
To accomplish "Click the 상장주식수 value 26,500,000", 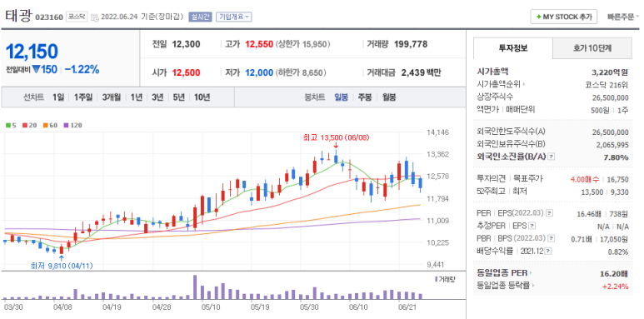I will [x=611, y=97].
